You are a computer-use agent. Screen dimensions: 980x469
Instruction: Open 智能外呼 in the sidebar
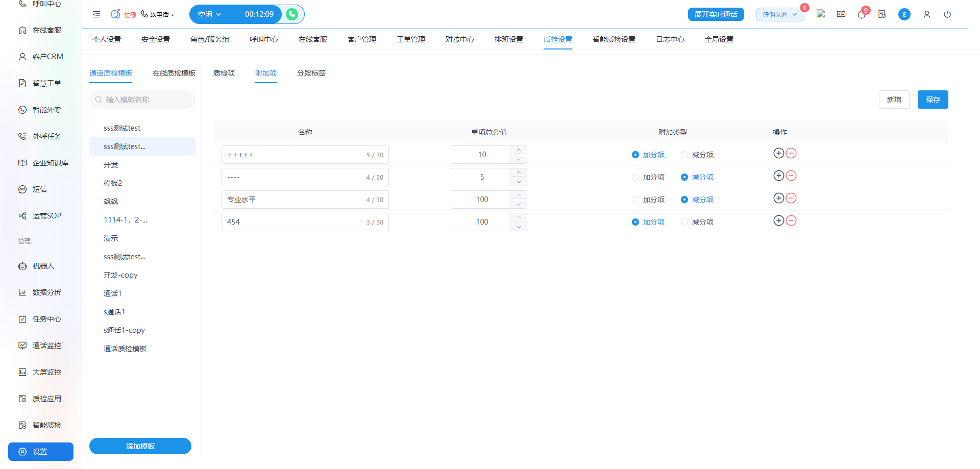(x=41, y=110)
